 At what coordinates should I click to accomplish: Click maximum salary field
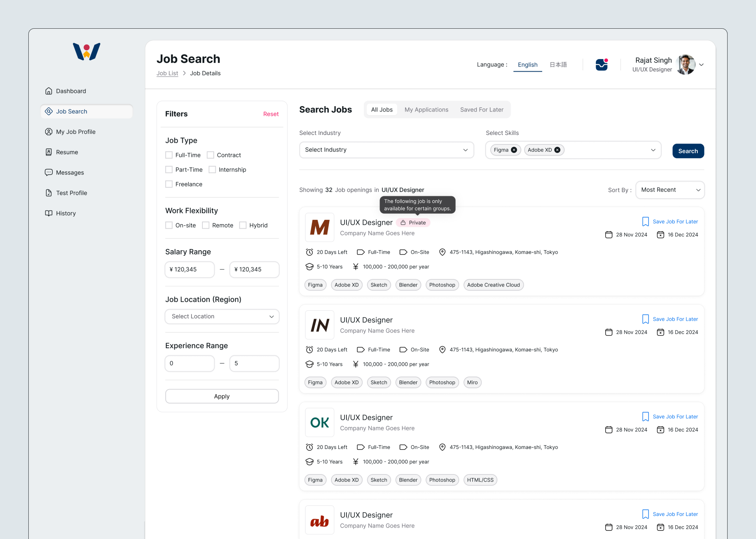coord(254,269)
